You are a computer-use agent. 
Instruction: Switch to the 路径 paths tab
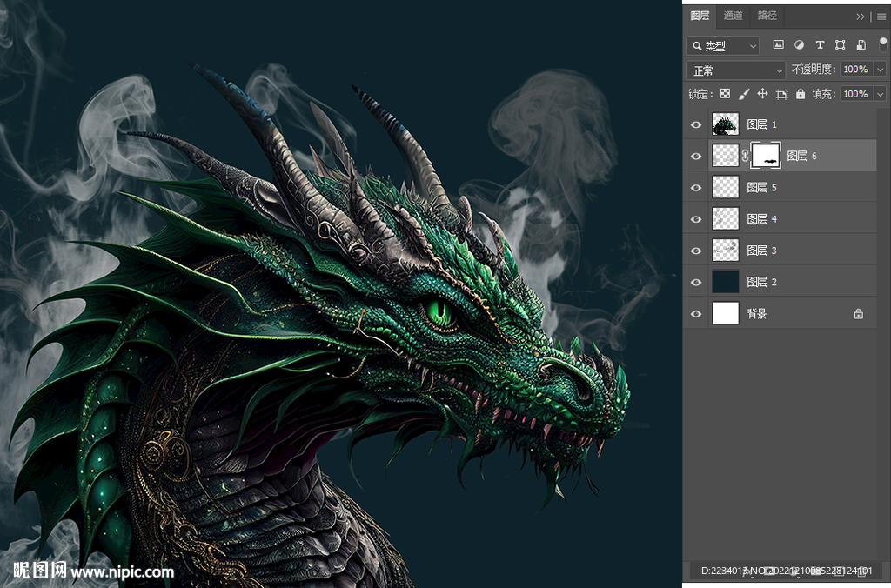pyautogui.click(x=767, y=16)
